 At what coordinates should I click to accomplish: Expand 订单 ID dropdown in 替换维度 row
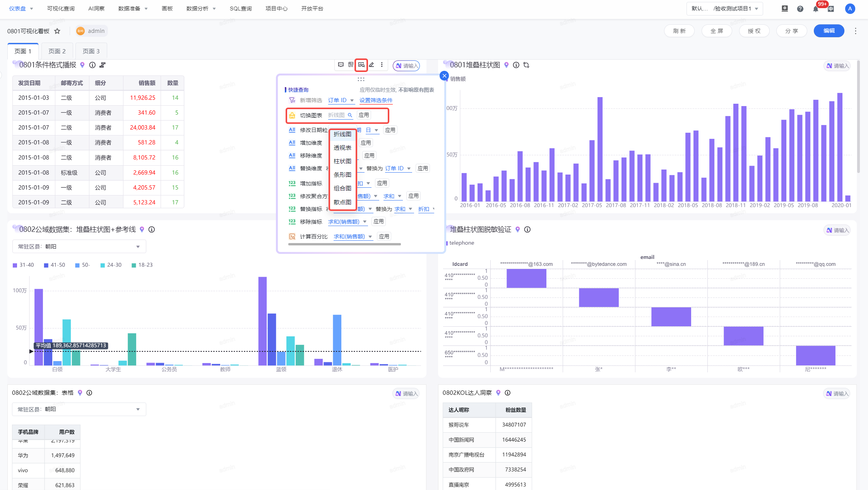click(x=398, y=168)
